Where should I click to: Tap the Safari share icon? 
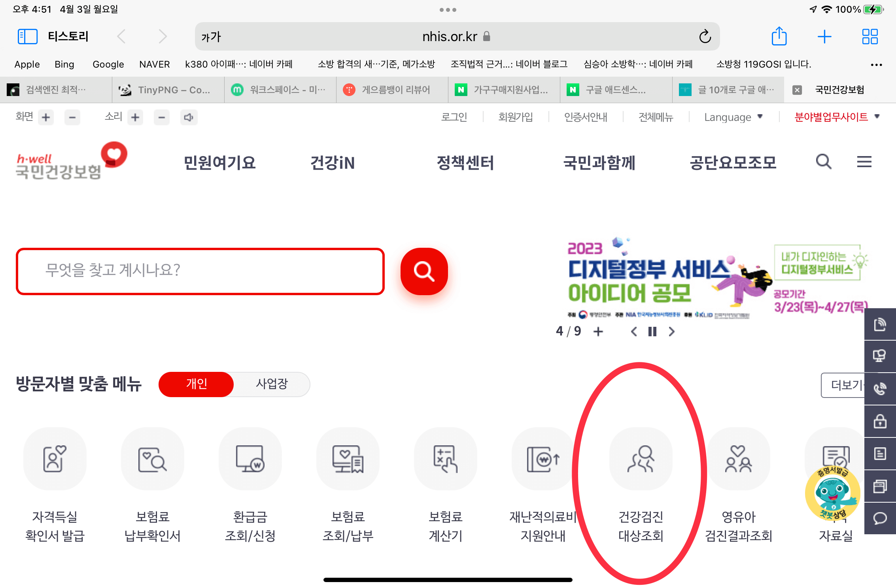(779, 36)
